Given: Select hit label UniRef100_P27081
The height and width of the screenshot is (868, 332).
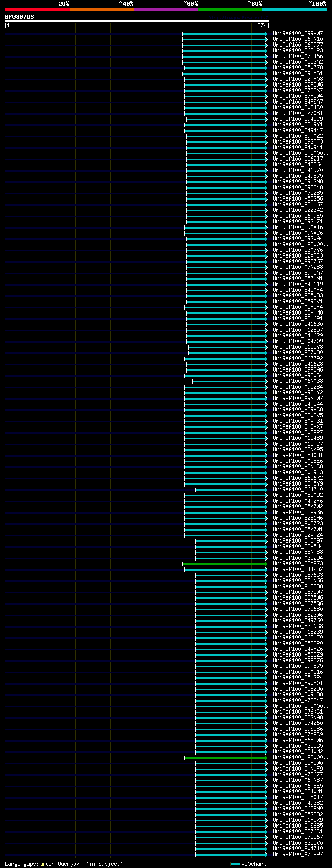Looking at the screenshot, I should click(x=298, y=113).
